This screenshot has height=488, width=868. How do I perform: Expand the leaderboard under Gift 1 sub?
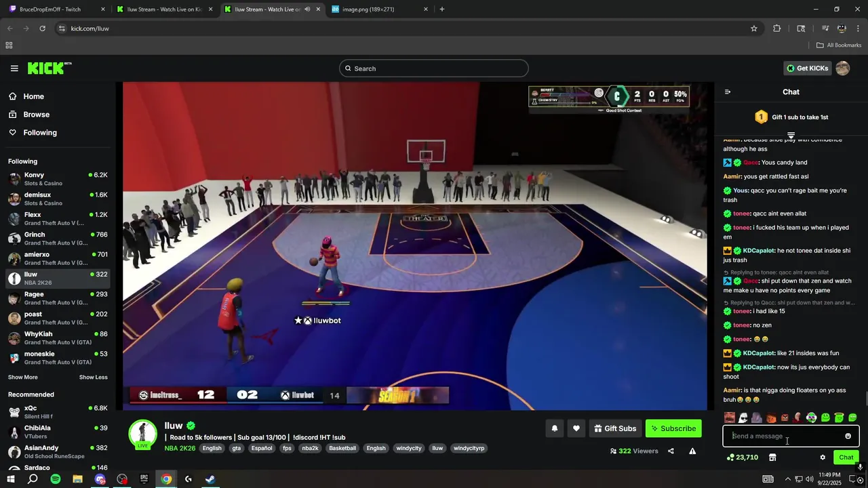(791, 136)
